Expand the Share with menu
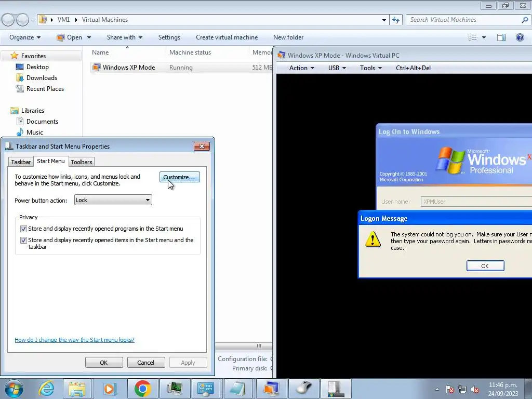 (x=125, y=37)
